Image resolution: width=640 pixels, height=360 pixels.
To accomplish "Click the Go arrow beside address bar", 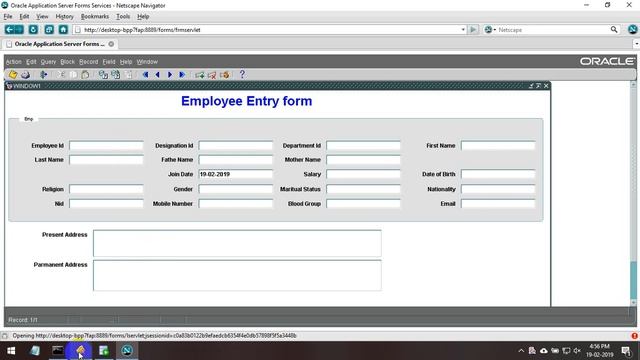I will pyautogui.click(x=473, y=29).
